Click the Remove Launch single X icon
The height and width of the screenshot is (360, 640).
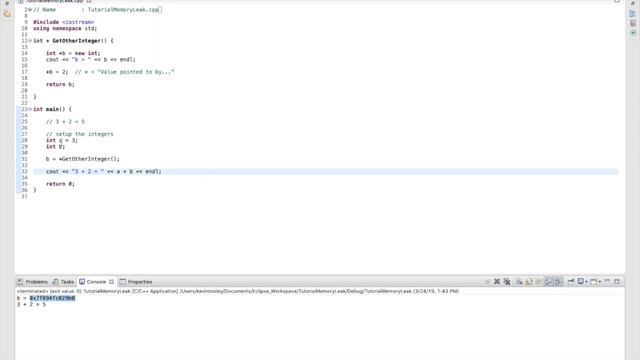pyautogui.click(x=497, y=282)
